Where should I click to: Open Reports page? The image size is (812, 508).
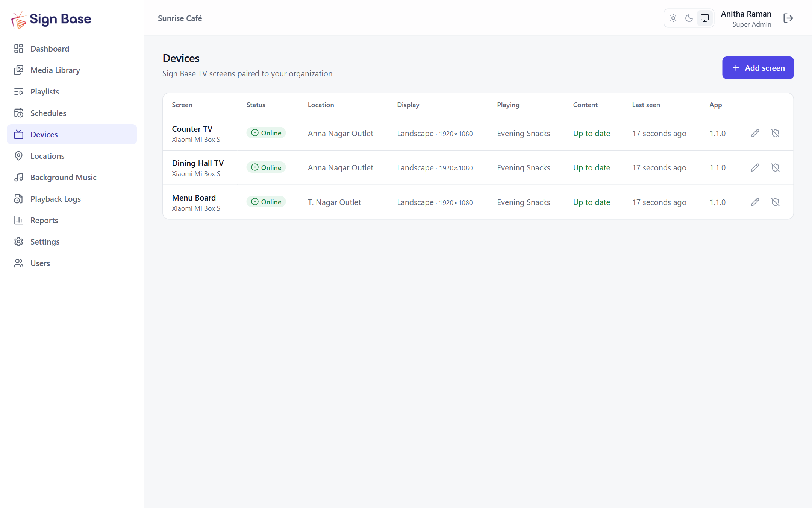click(x=72, y=220)
